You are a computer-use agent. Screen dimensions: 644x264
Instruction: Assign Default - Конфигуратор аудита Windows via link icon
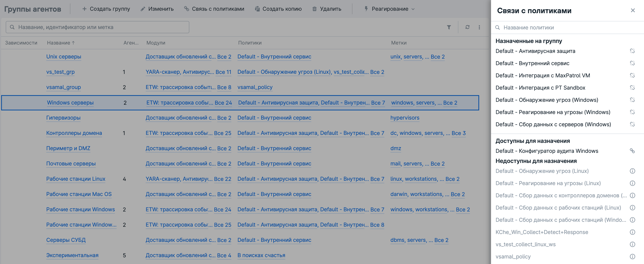(x=632, y=151)
